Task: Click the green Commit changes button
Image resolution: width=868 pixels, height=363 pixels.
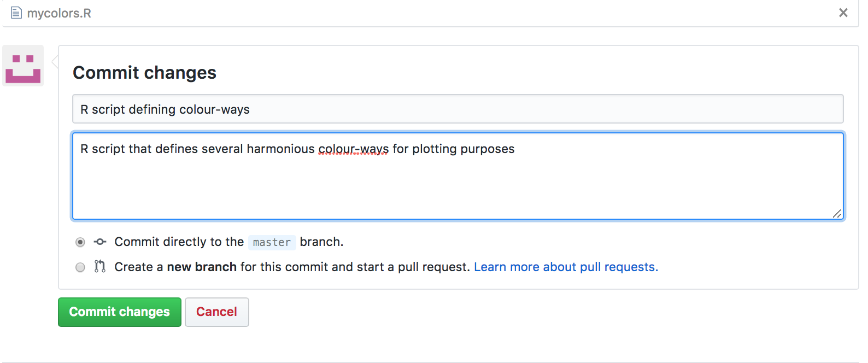Action: coord(120,312)
